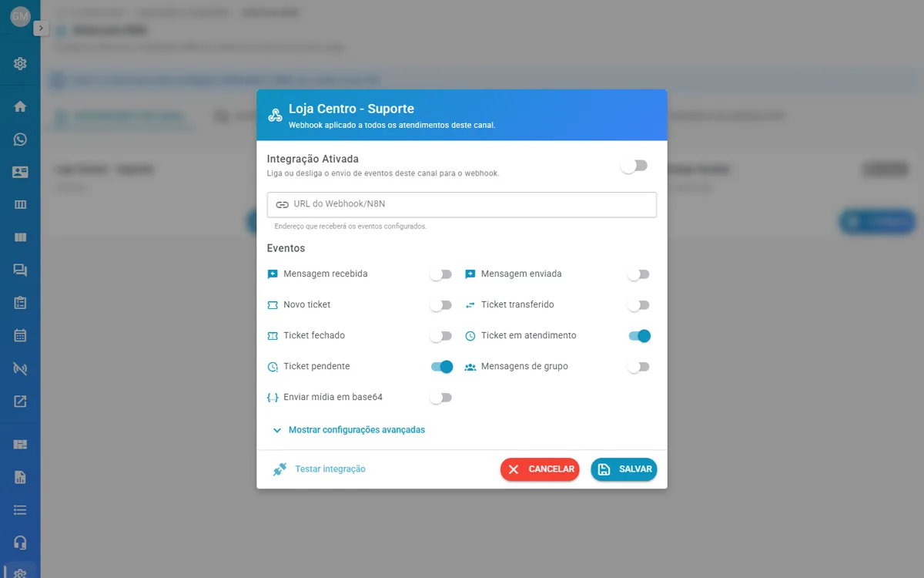Open the contacts card icon in sidebar

20,172
